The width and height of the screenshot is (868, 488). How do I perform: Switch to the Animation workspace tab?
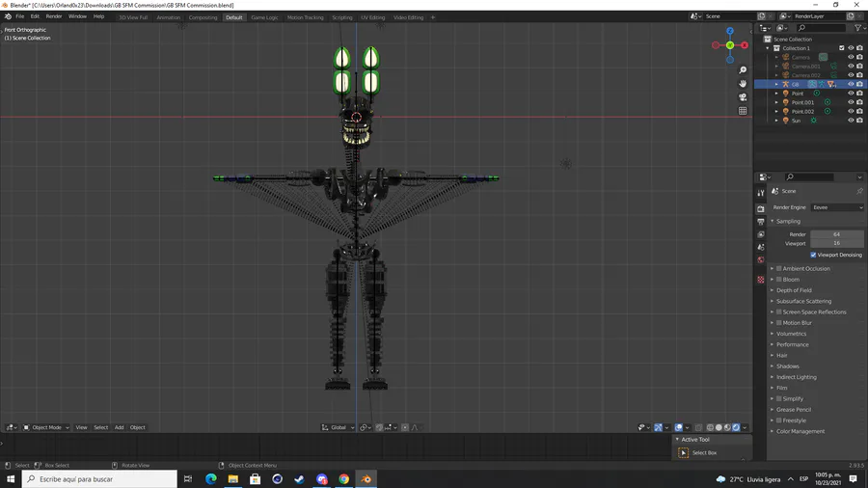tap(168, 17)
